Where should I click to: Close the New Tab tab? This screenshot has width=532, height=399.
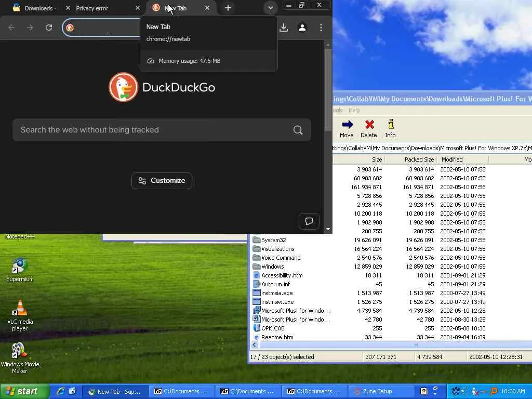coord(207,8)
